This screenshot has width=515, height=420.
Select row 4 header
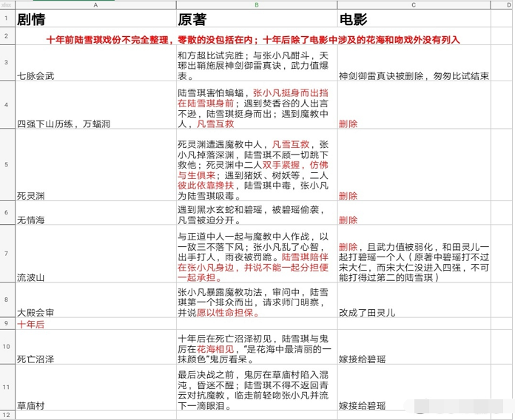(7, 105)
